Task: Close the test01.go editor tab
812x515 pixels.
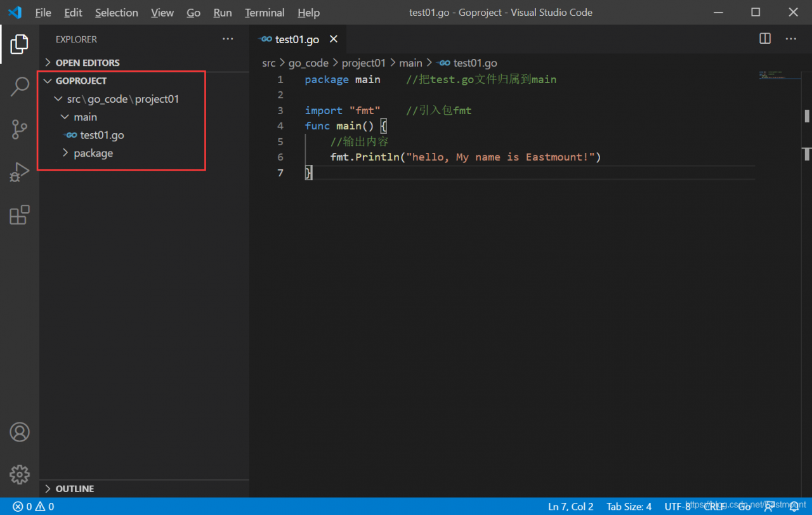Action: [x=334, y=39]
